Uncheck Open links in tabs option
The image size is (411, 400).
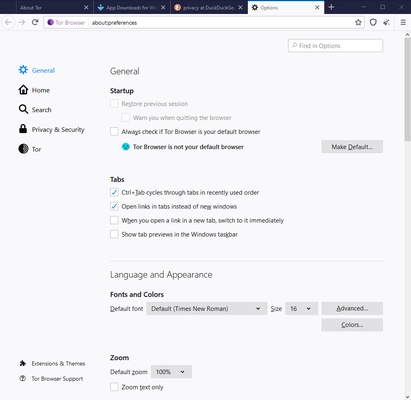pyautogui.click(x=114, y=206)
